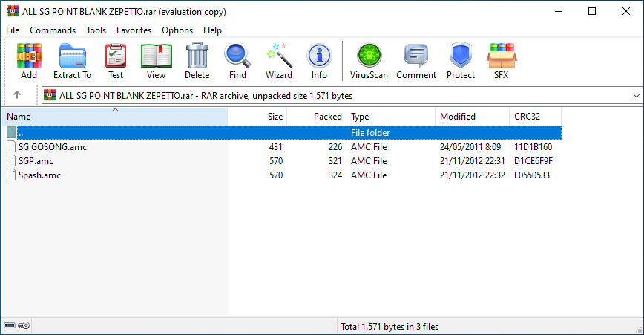Sort by Name column header
The width and height of the screenshot is (644, 335).
pos(115,117)
